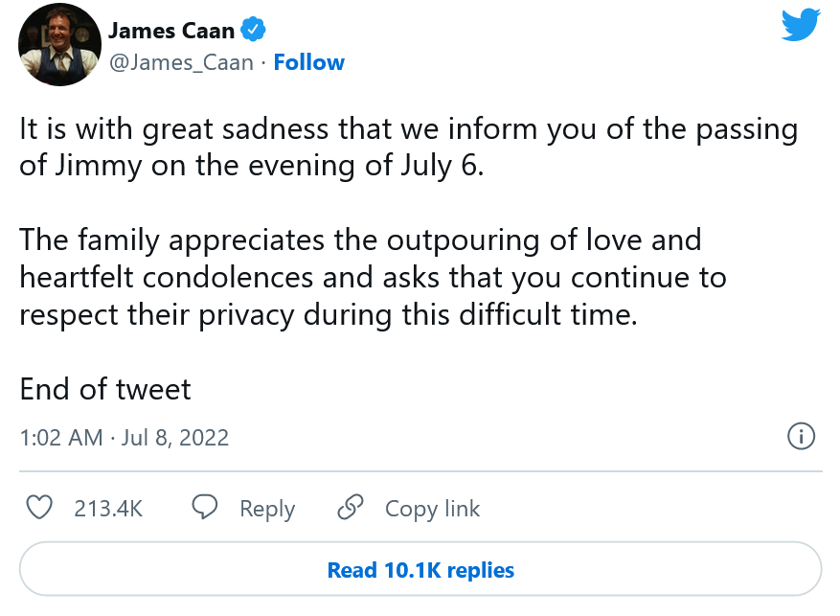The width and height of the screenshot is (840, 616).
Task: Like the tweet with the heart icon
Action: point(38,508)
